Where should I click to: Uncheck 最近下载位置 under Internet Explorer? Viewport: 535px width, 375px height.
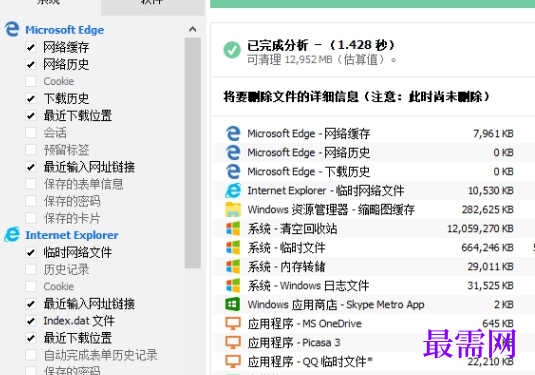click(31, 338)
